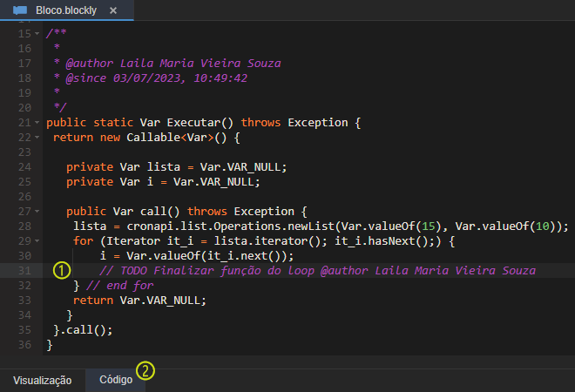Collapse the Executar method at line 21
The width and height of the screenshot is (575, 392).
coord(37,123)
